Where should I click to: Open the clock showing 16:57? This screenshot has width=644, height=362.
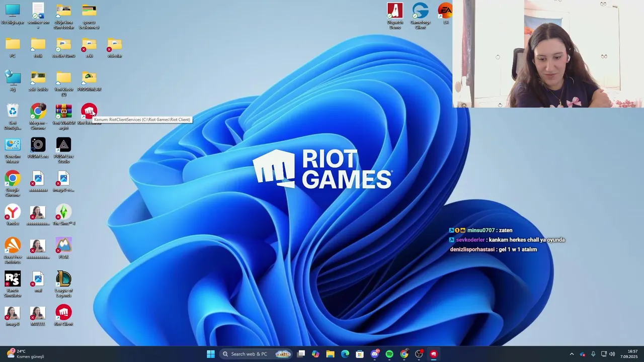point(629,354)
